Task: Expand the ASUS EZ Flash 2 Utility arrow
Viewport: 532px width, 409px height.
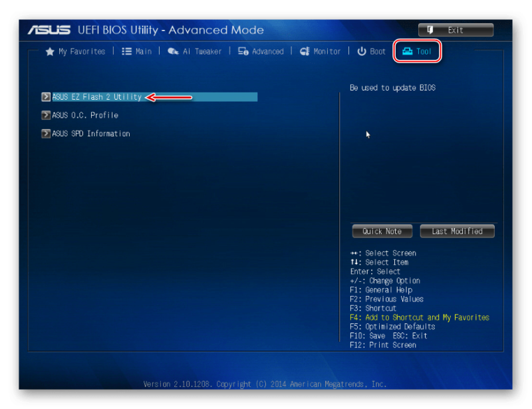Action: coord(46,97)
